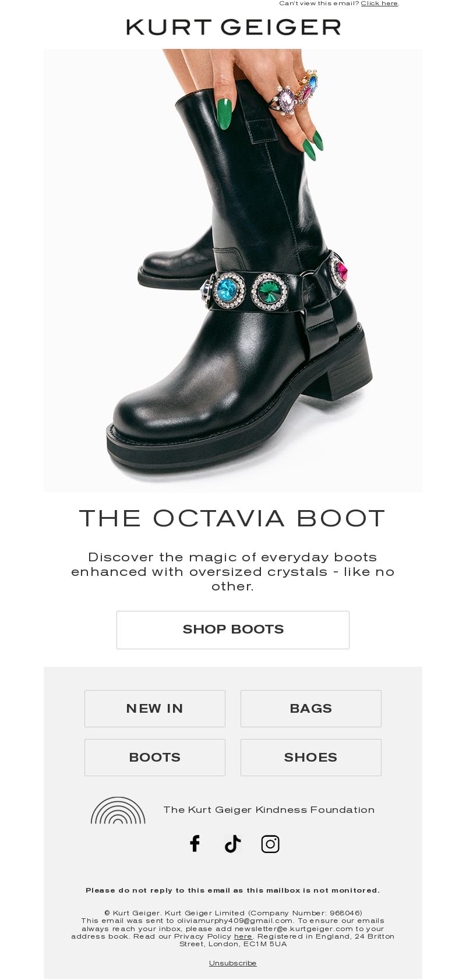466x980 pixels.
Task: Click the green crystal on boot strap
Action: point(269,289)
